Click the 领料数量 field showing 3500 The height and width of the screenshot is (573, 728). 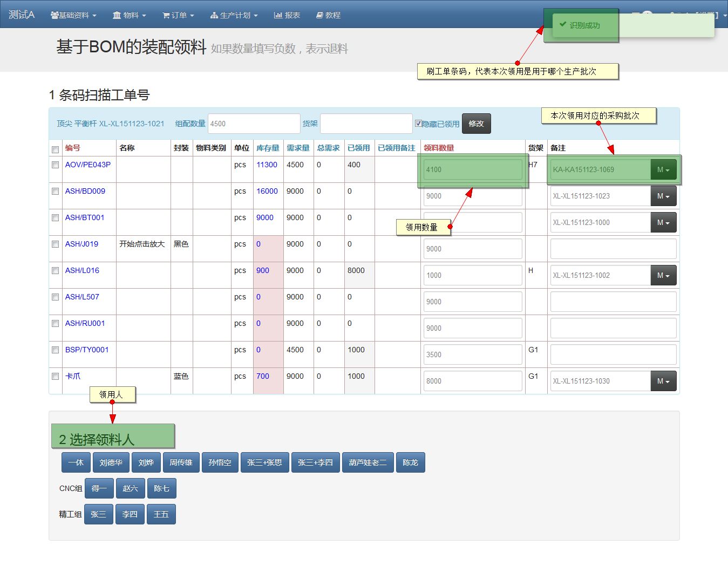[x=473, y=355]
